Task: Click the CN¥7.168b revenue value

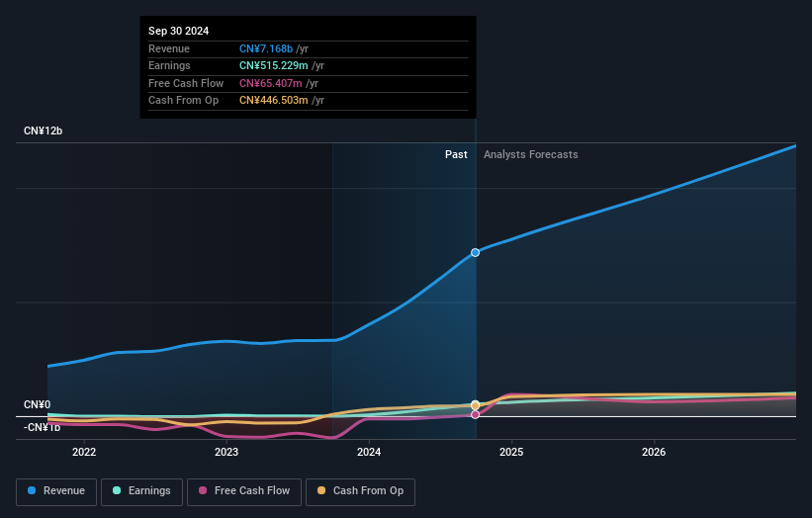Action: click(266, 48)
